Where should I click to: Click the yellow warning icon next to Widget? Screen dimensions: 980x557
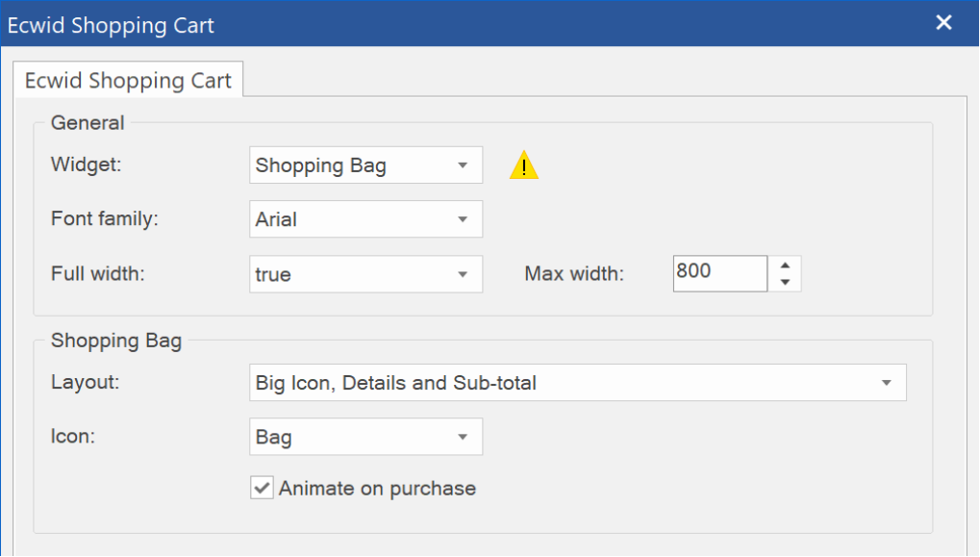[524, 165]
